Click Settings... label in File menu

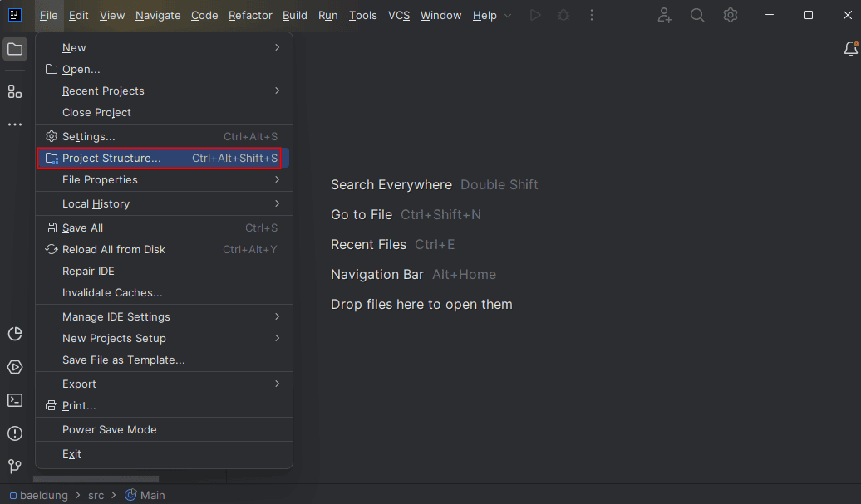click(88, 136)
